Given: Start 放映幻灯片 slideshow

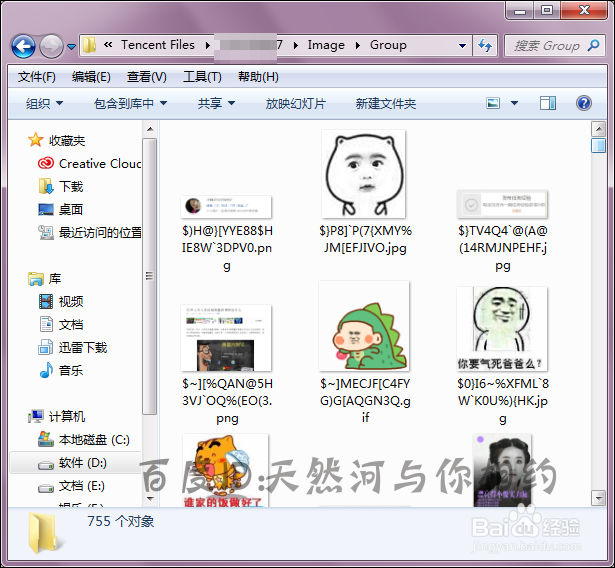Looking at the screenshot, I should click(296, 104).
